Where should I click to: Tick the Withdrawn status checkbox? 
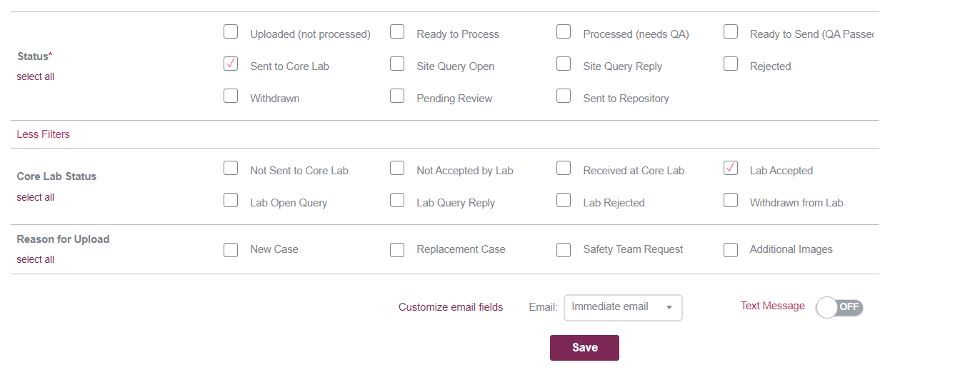[x=231, y=96]
